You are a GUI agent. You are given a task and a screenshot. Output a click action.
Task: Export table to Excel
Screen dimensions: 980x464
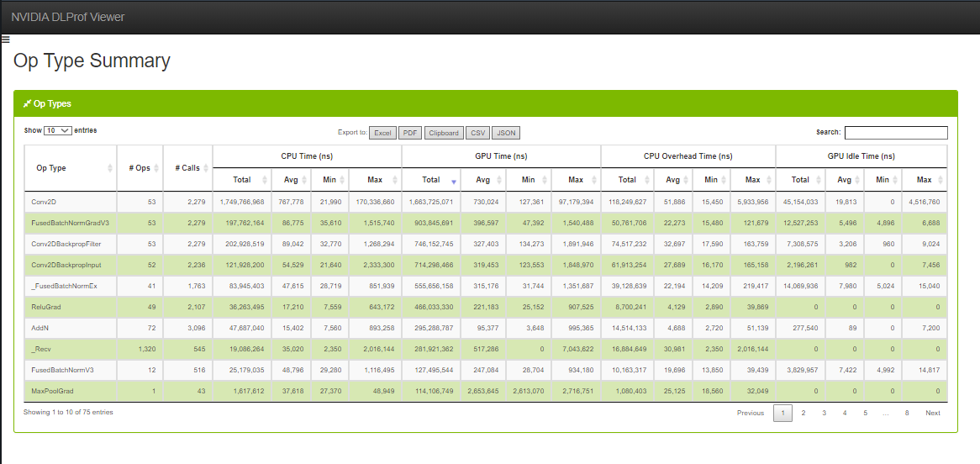[x=383, y=133]
